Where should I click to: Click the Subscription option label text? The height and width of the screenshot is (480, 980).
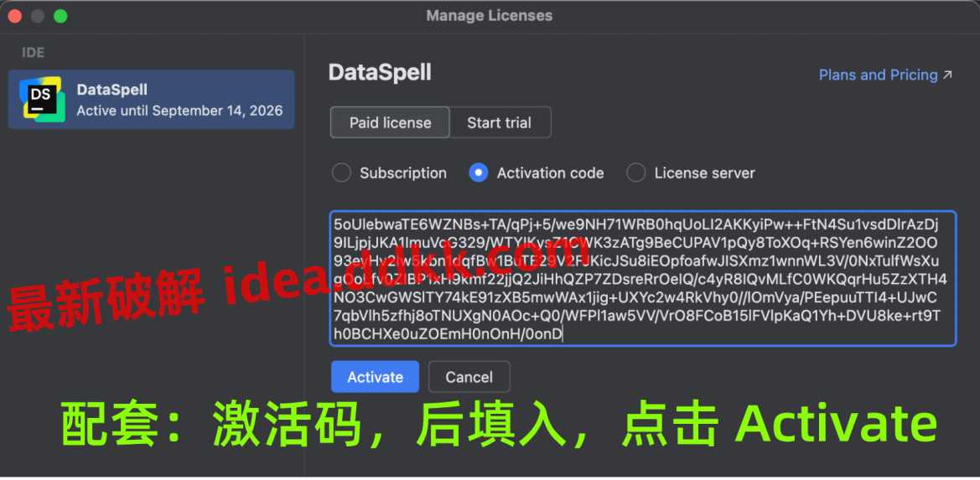(x=403, y=173)
